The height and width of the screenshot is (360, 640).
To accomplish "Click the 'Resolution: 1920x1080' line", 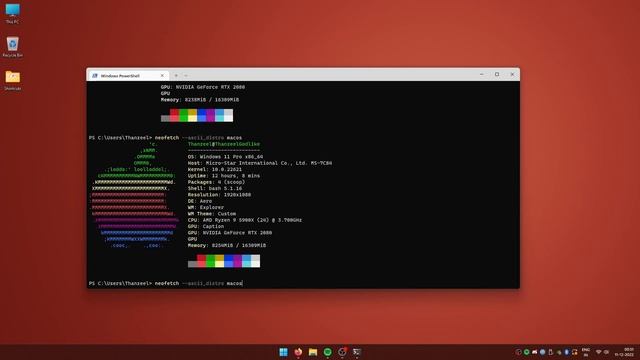I will pos(219,195).
